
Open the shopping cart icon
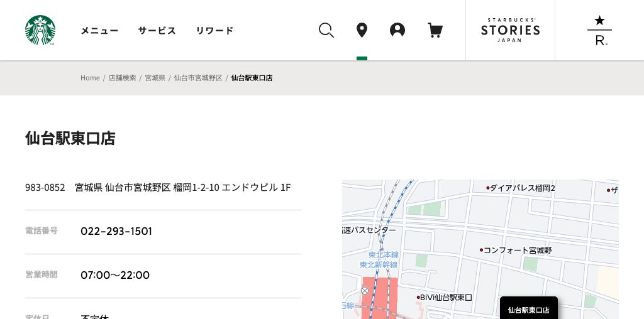click(x=435, y=30)
